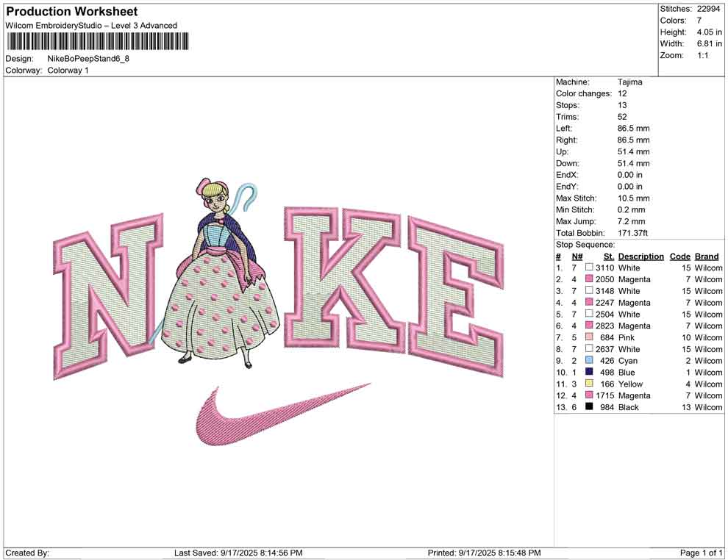Screen dimensions: 728x560
Task: Click the Description column header
Action: [640, 256]
